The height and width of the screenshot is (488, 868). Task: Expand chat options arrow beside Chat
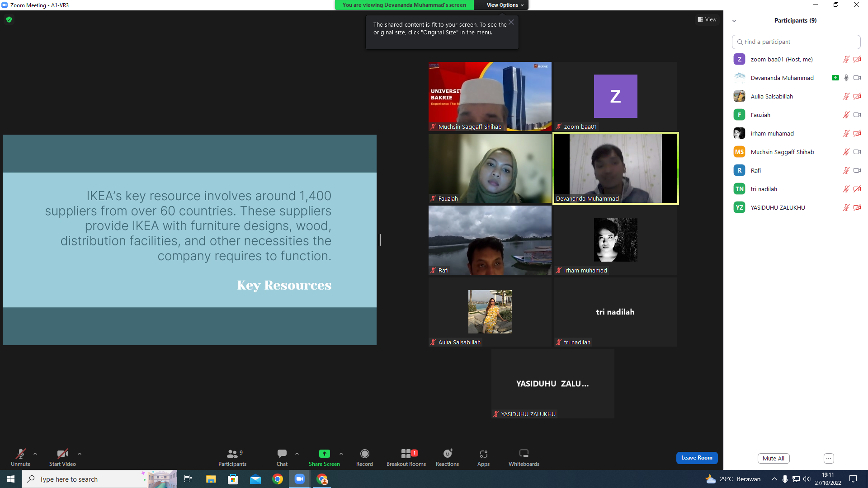(x=297, y=454)
